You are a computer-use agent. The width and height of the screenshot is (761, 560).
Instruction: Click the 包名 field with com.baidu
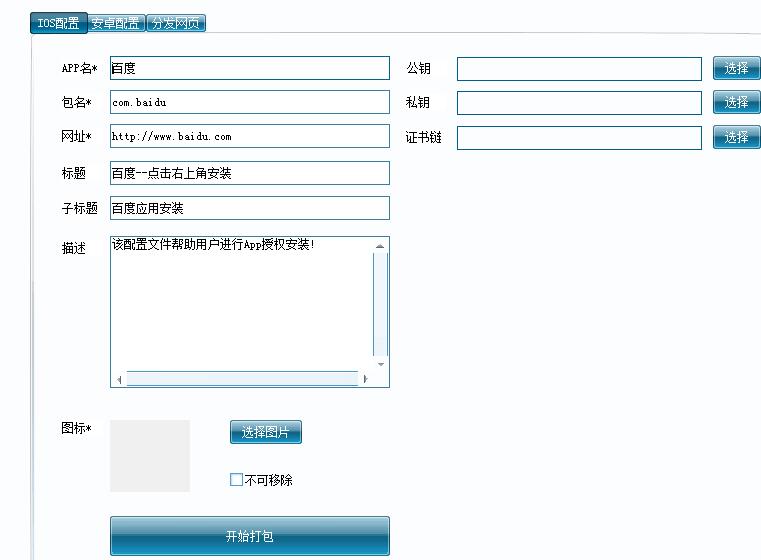click(x=249, y=102)
